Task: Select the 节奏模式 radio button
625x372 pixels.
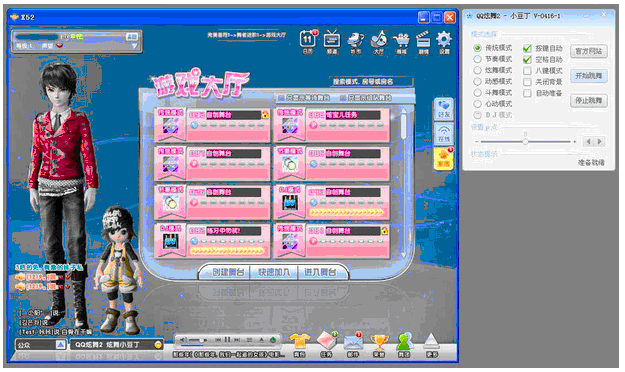Action: pyautogui.click(x=477, y=59)
